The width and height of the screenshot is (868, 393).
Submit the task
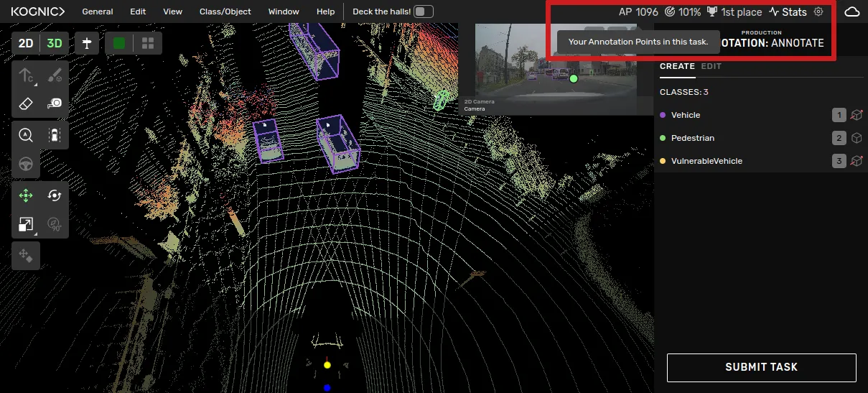click(x=761, y=367)
